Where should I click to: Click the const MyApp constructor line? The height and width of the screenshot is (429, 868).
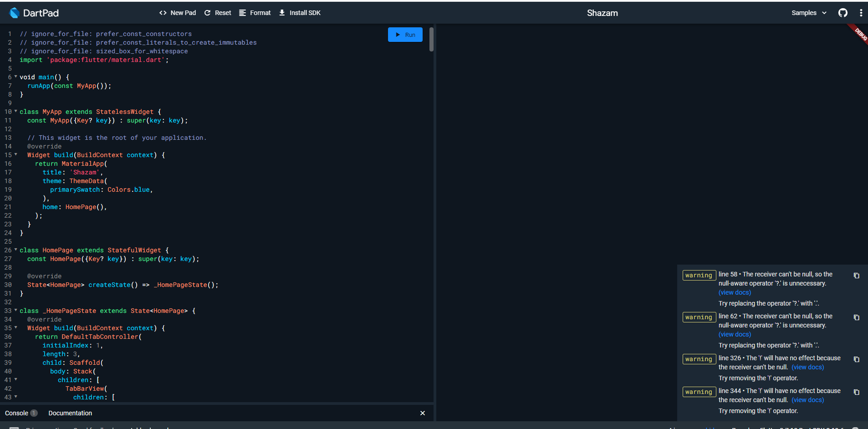tap(107, 120)
